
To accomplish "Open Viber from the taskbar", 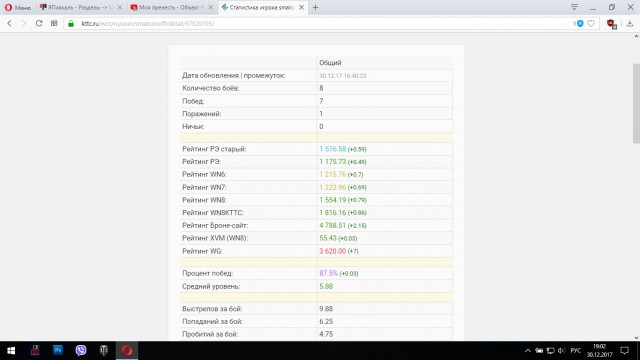I will click(81, 351).
